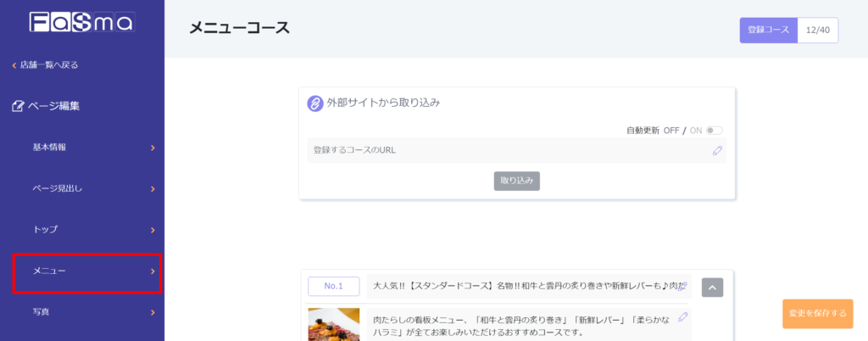
Task: Return to the store list via 店舗一覧へ戻る
Action: (49, 65)
